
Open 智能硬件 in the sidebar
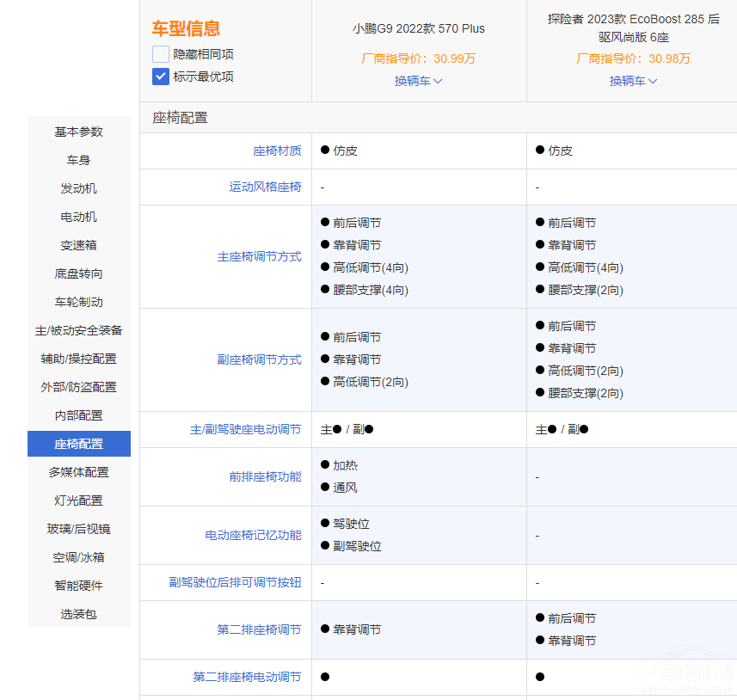point(79,586)
